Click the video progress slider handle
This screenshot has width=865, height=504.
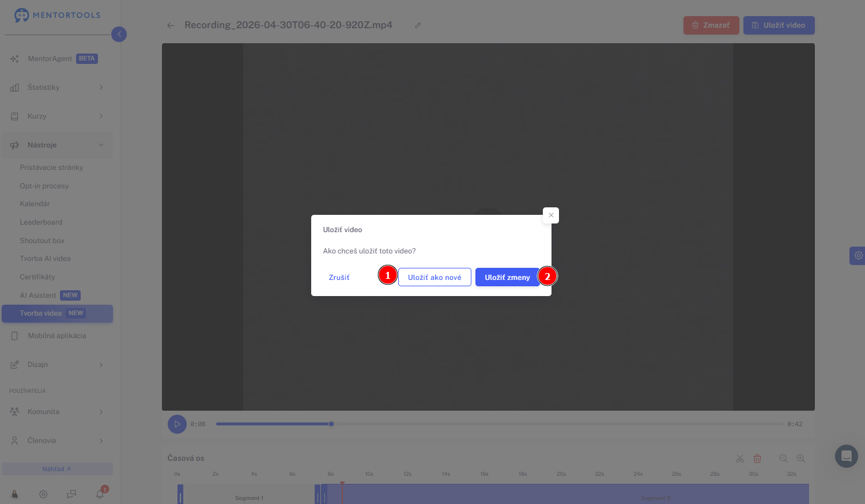point(331,424)
